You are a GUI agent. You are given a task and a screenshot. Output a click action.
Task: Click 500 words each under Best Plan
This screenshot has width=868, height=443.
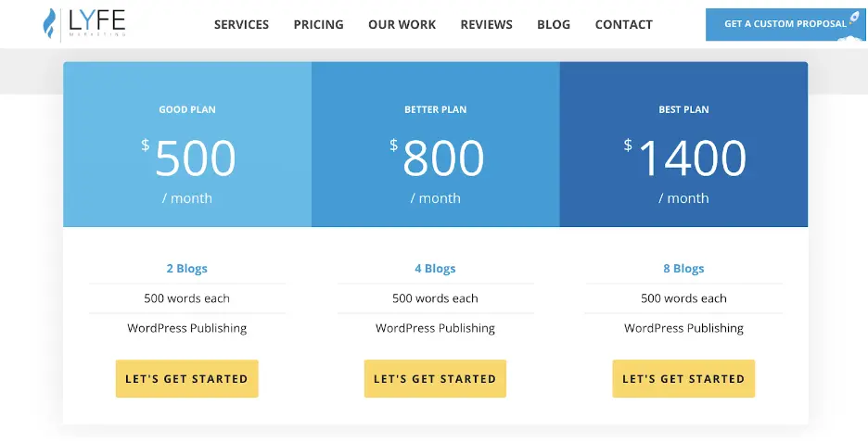point(683,298)
